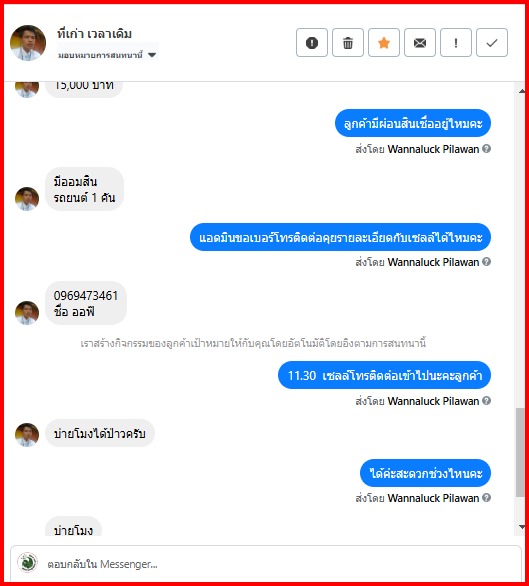Toggle the orange star follow-up icon
This screenshot has height=586, width=529.
[x=384, y=43]
